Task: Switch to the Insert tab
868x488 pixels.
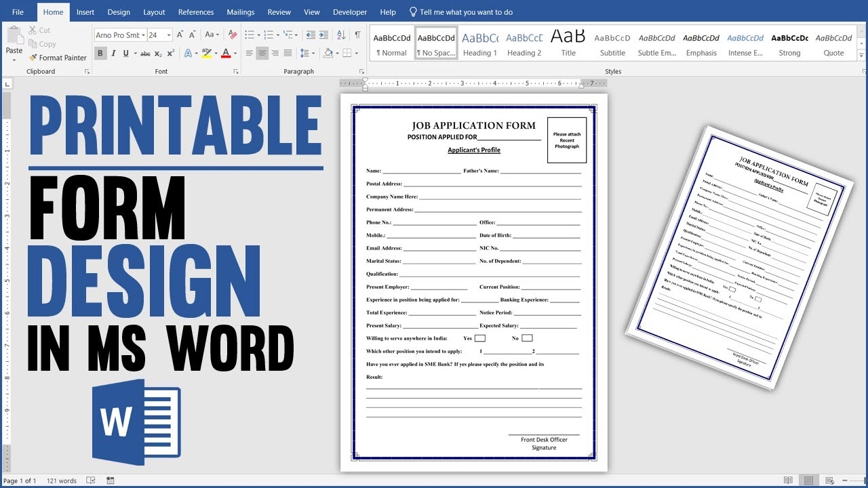Action: click(85, 12)
